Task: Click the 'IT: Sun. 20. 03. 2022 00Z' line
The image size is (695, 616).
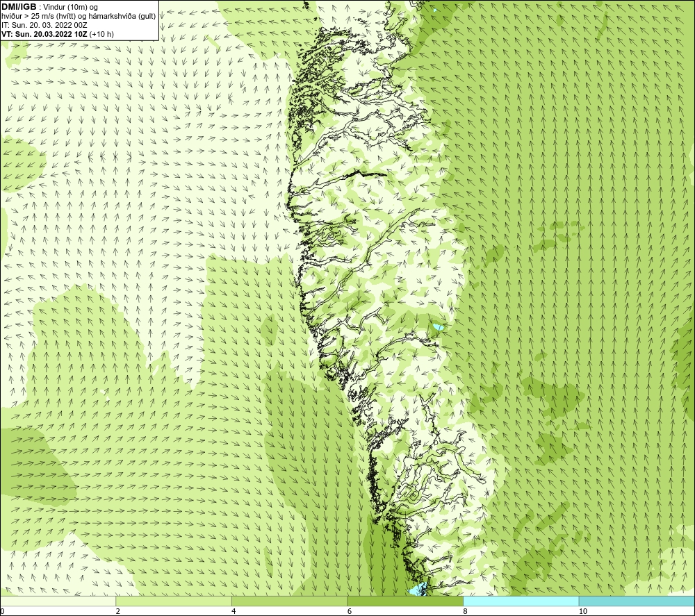Action: 44,25
